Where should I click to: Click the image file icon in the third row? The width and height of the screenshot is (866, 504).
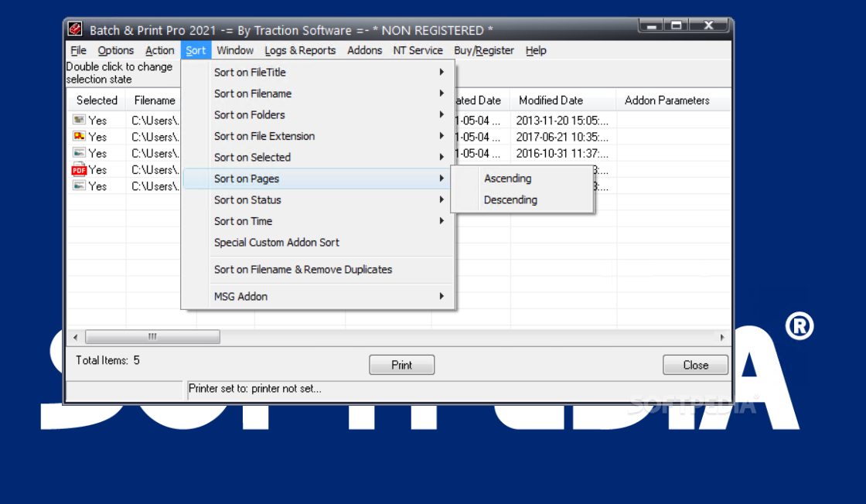[79, 152]
